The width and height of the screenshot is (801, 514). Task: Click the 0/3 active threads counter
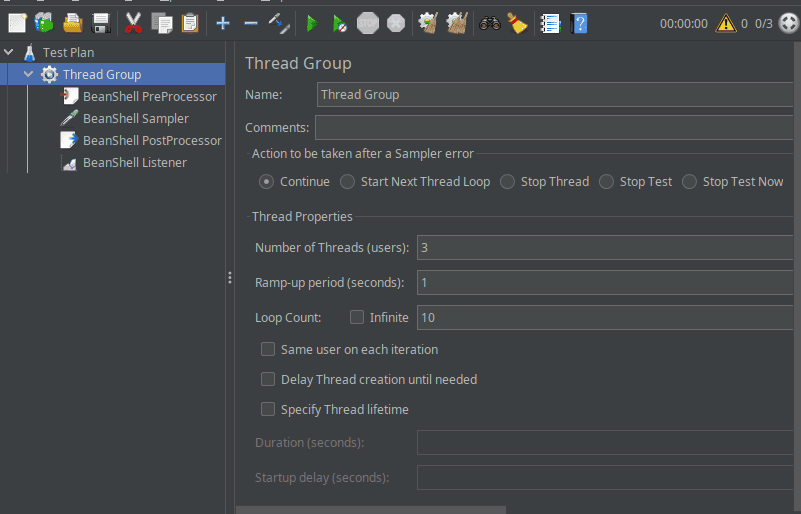(x=764, y=24)
